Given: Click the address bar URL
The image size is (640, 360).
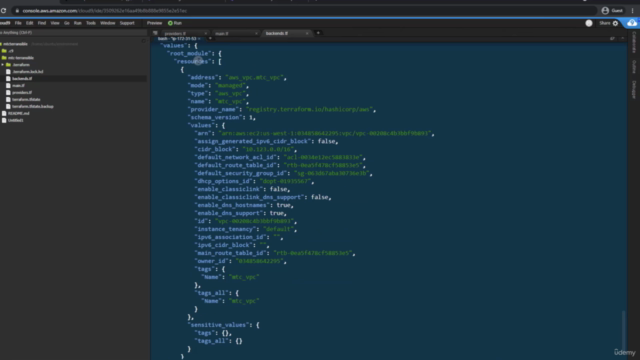Looking at the screenshot, I should (x=104, y=11).
